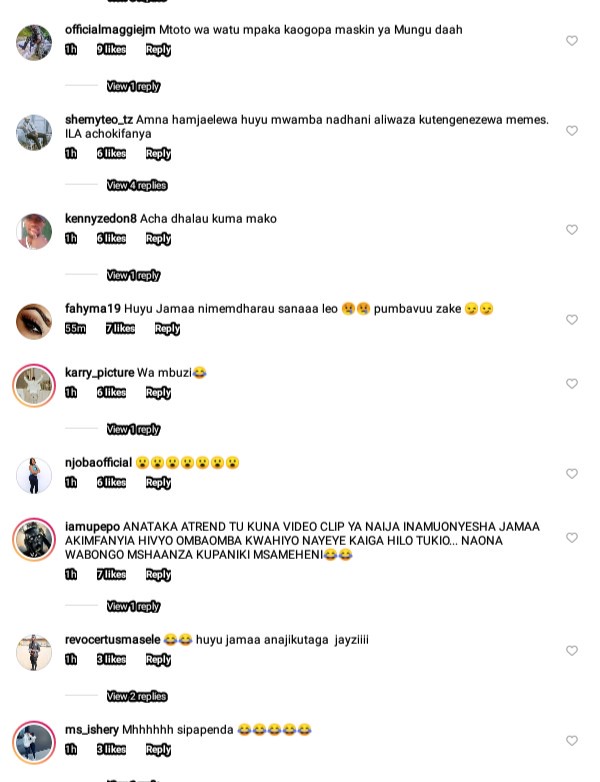600x782 pixels.
Task: Expand 'View 1 reply' under officialmaggiejm
Action: pyautogui.click(x=133, y=86)
